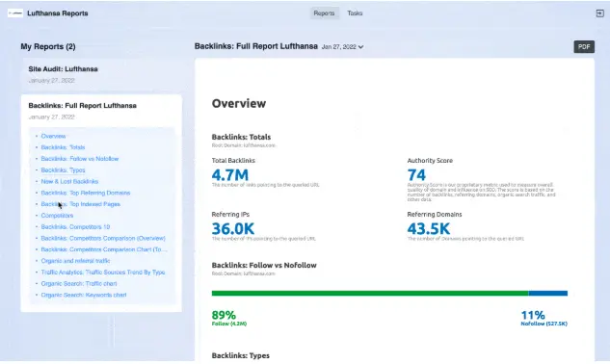The image size is (610, 364).
Task: Click the 4.7M Total Backlinks value
Action: click(230, 175)
